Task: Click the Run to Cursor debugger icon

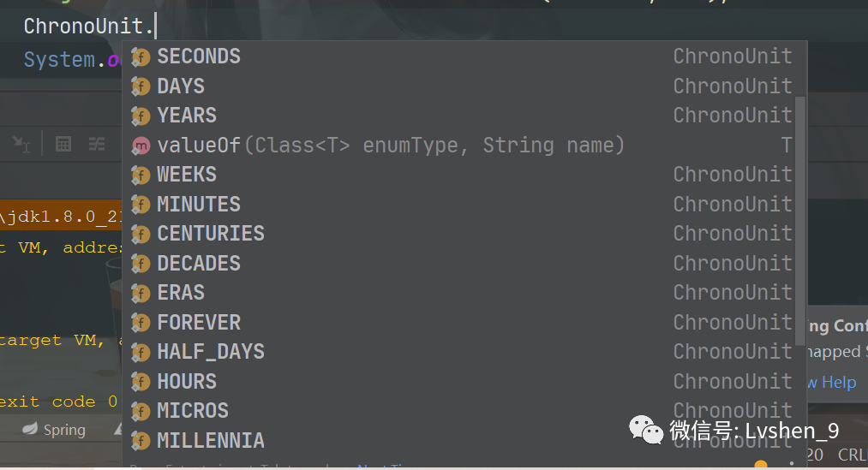Action: (x=21, y=144)
